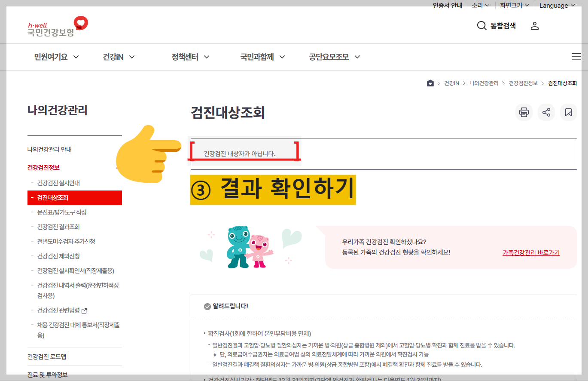Open 건강검진 관련법령 sidebar link
This screenshot has height=381, width=588.
(58, 310)
